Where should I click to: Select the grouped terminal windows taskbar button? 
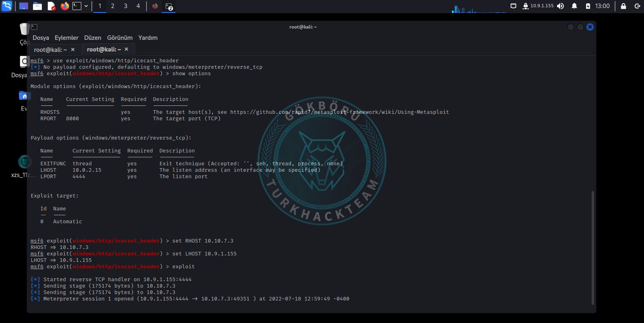[x=169, y=6]
